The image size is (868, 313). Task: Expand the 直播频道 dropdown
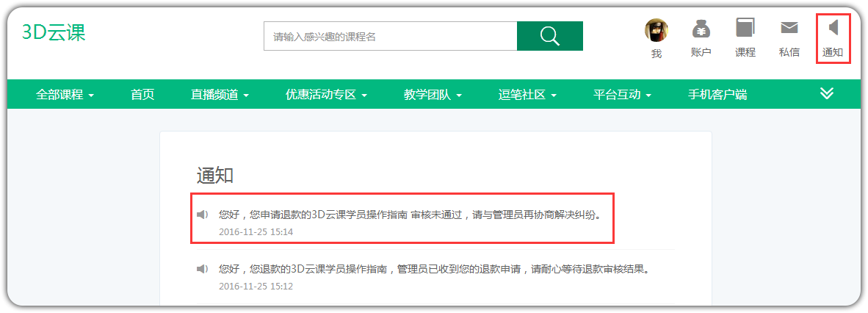pyautogui.click(x=220, y=95)
